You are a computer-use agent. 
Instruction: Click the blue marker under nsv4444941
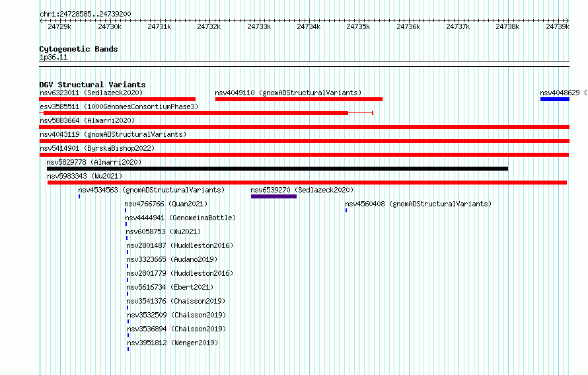pyautogui.click(x=126, y=224)
